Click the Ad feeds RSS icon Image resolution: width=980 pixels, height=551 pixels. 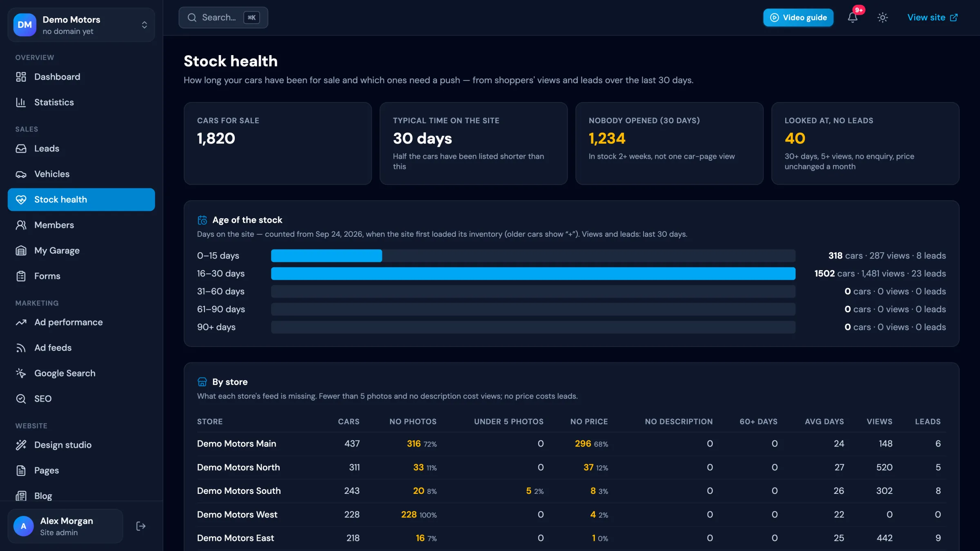(x=21, y=348)
